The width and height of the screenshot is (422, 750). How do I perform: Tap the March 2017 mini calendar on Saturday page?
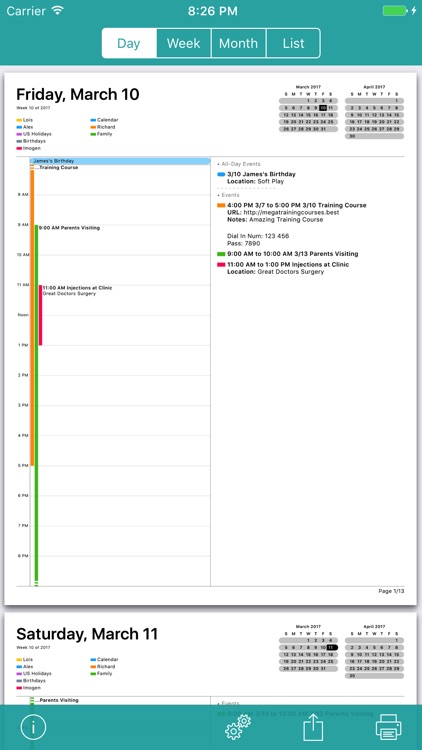tap(308, 648)
